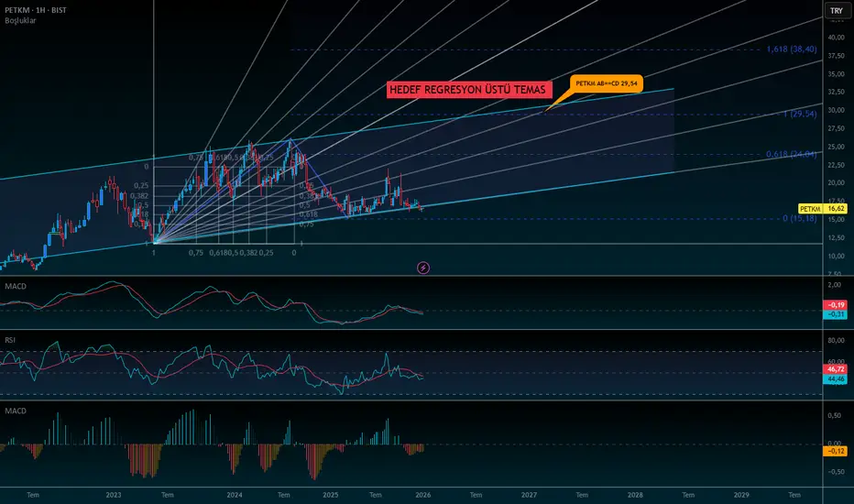Open the TRY currency selector
Image resolution: width=854 pixels, height=504 pixels.
click(837, 10)
